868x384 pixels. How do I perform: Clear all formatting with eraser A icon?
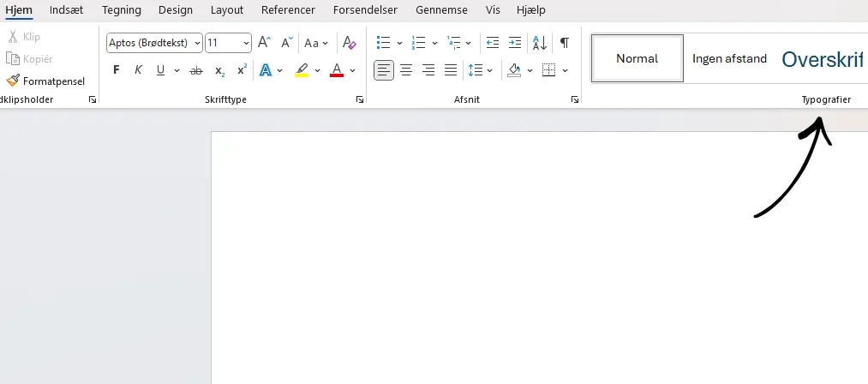pyautogui.click(x=350, y=43)
